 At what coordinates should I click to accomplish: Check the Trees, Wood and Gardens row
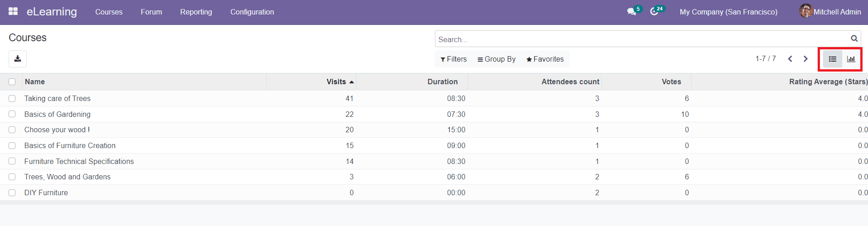coord(12,177)
